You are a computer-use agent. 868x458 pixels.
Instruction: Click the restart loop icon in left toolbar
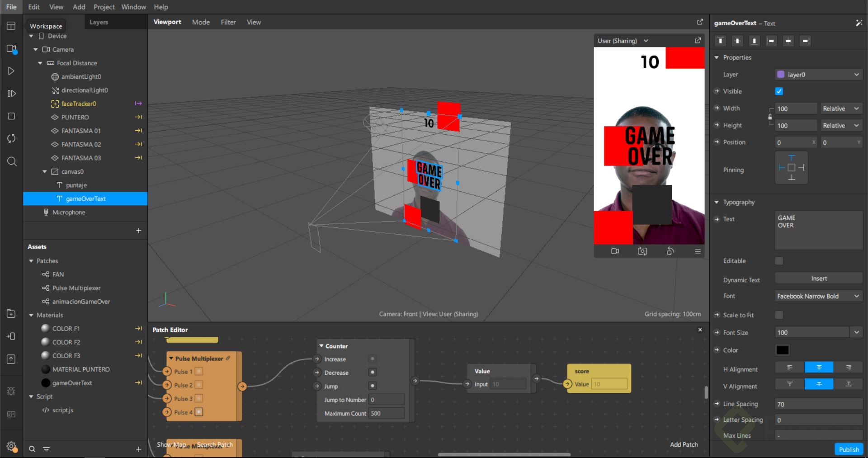coord(11,138)
